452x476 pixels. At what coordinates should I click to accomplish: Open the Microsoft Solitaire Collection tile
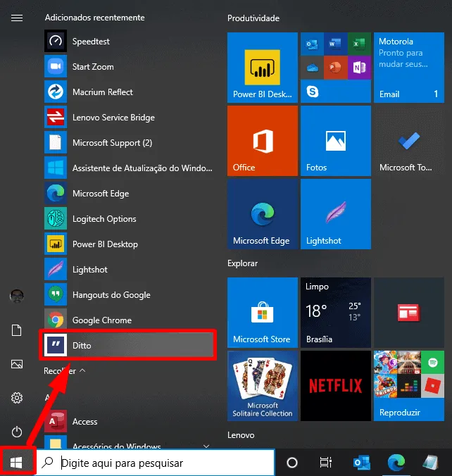tap(263, 386)
